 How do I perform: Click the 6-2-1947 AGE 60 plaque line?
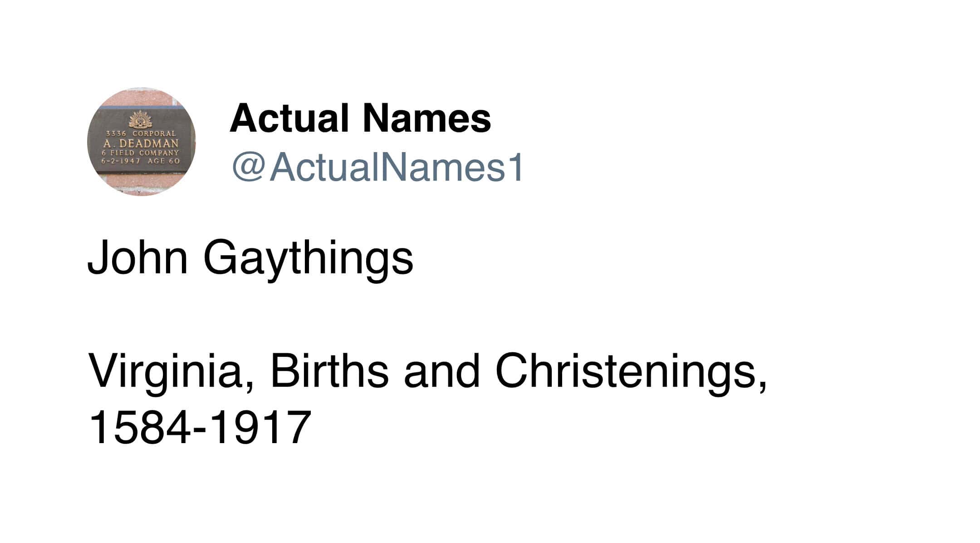coord(141,161)
